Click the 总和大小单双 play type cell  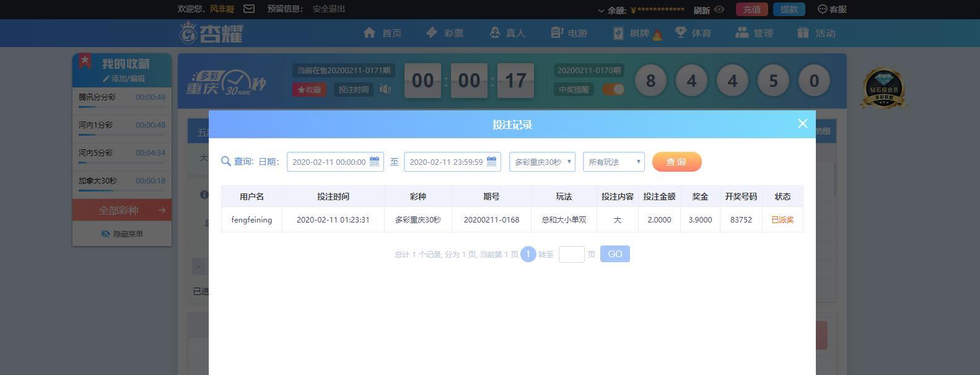click(x=564, y=219)
